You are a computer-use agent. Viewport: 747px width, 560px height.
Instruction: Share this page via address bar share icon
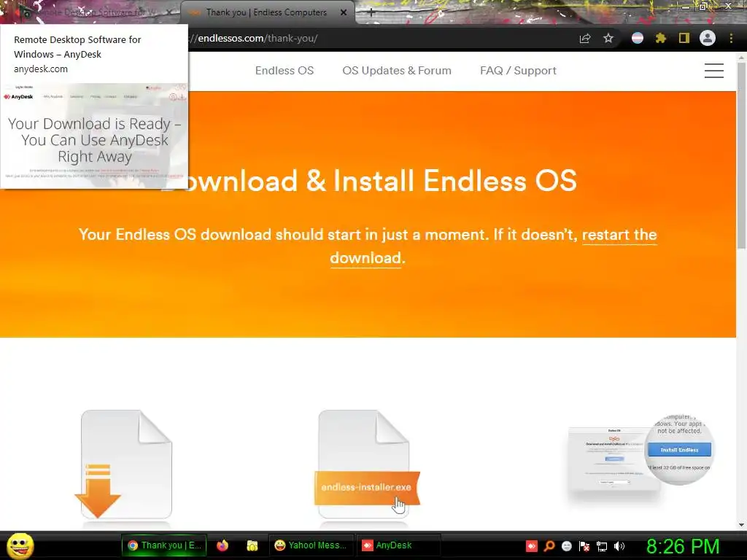[585, 39]
